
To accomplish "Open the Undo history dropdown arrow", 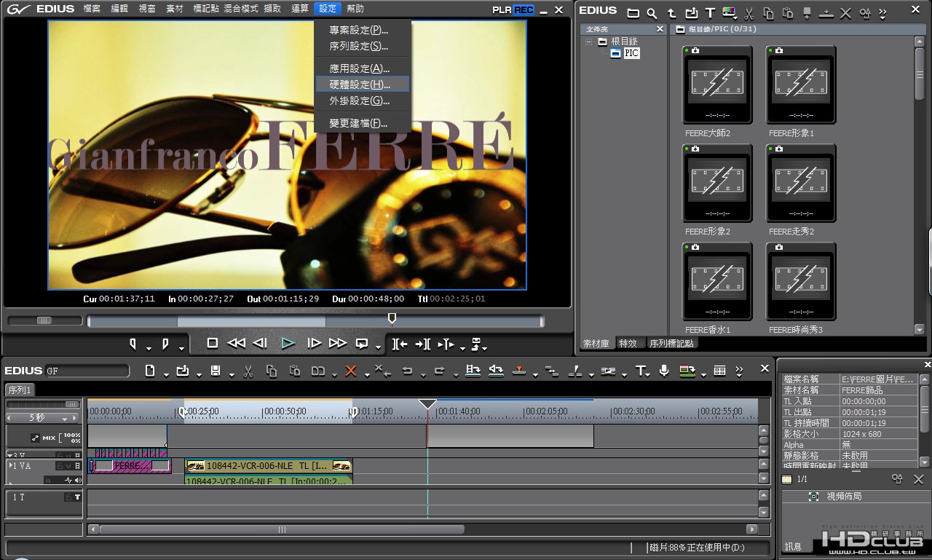I will click(x=423, y=375).
